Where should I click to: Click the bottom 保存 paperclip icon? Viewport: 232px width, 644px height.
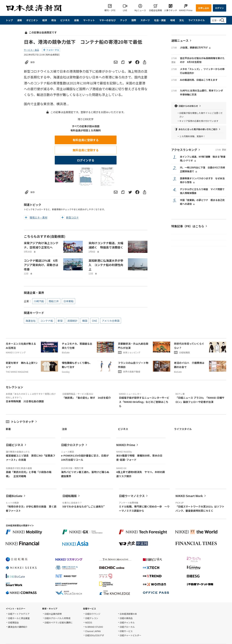tap(27, 192)
